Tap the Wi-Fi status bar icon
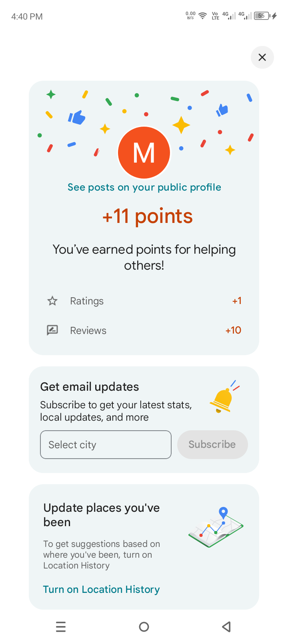 (203, 16)
